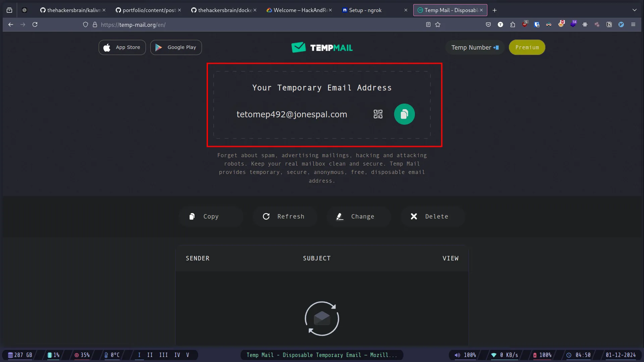Open the browser extensions puzzle icon
644x362 pixels.
point(513,24)
